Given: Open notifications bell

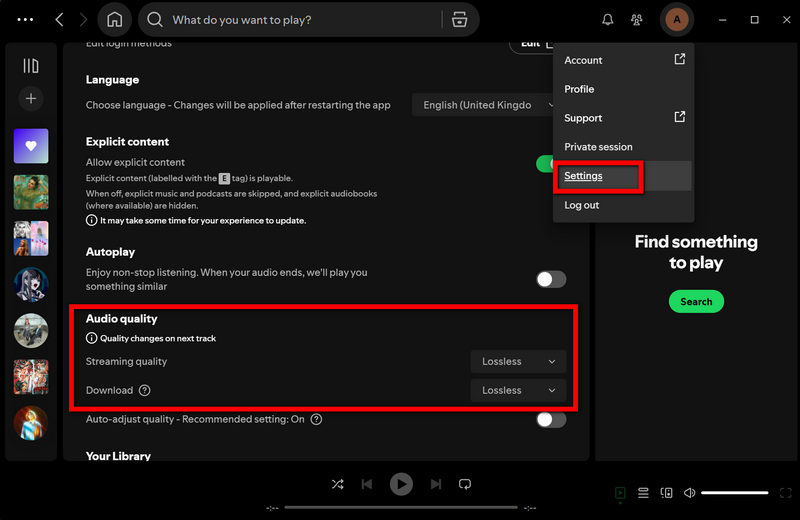Looking at the screenshot, I should point(607,20).
